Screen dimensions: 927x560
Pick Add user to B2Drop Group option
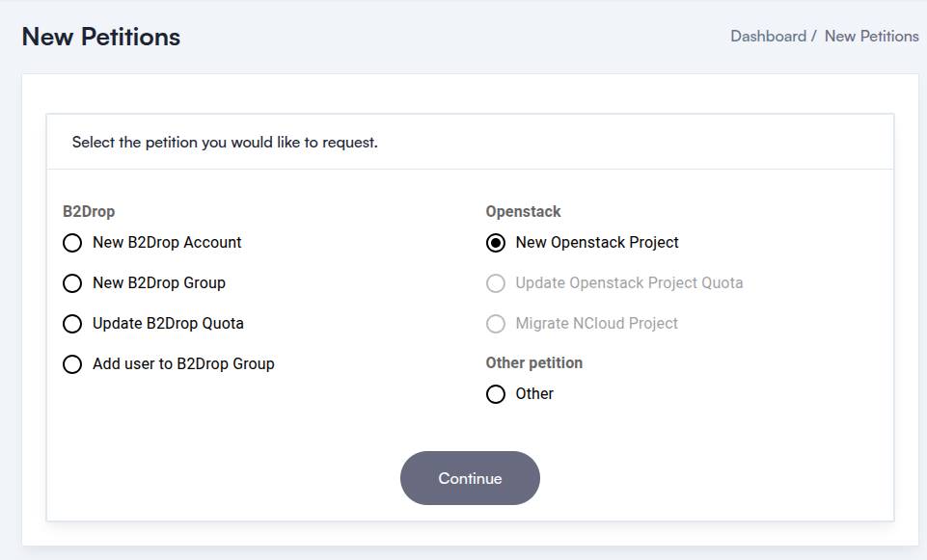click(72, 364)
